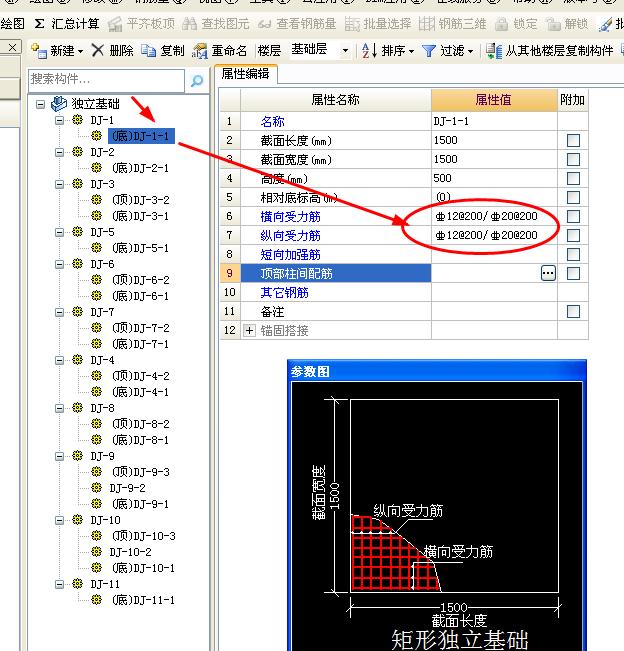Click the 平齐板顶 tool icon
This screenshot has height=651, width=624.
[115, 24]
